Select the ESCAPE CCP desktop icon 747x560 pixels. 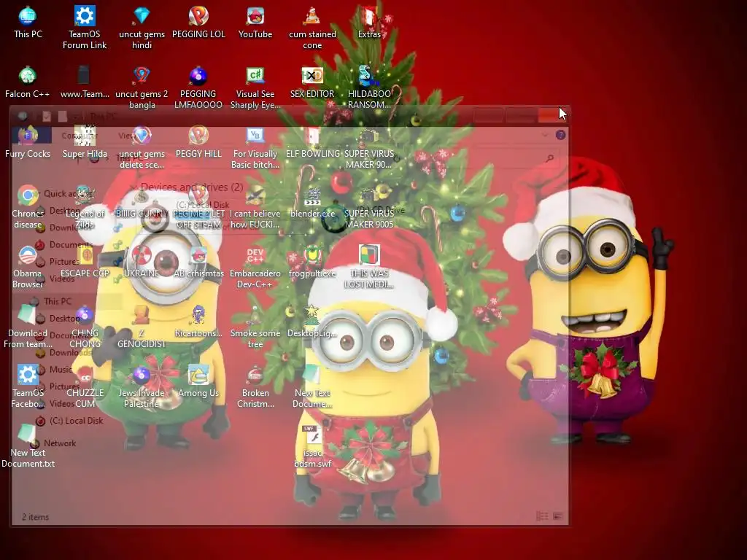[x=85, y=262]
